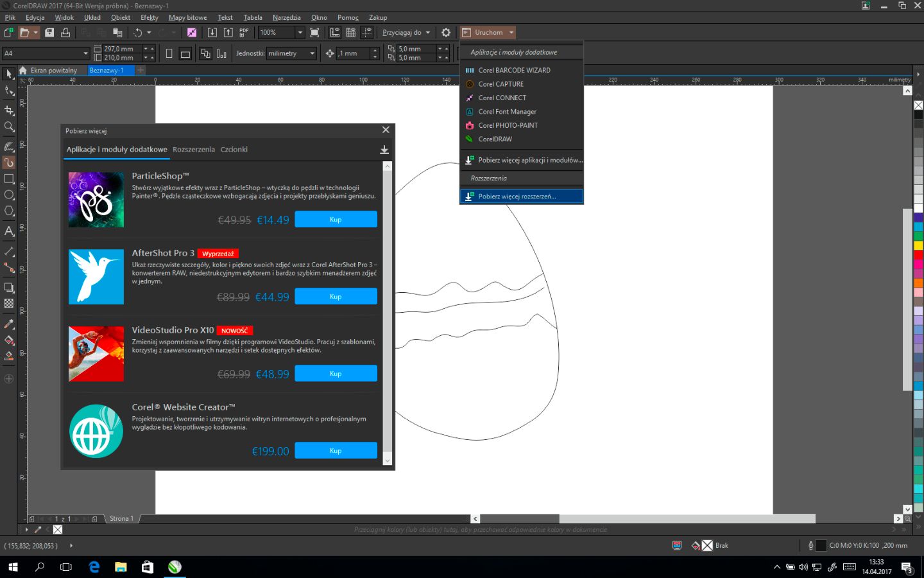
Task: Click the New document icon
Action: click(x=9, y=32)
